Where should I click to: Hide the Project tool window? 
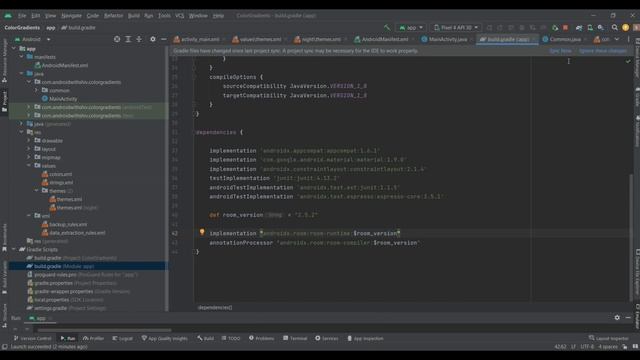coord(164,39)
